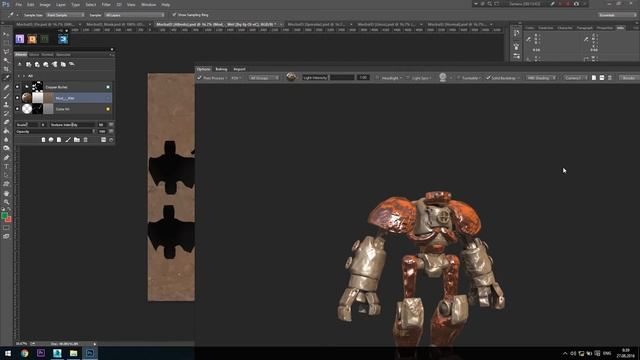The height and width of the screenshot is (360, 640).
Task: Click the sphere icon in DDO panel footer
Action: click(x=51, y=140)
